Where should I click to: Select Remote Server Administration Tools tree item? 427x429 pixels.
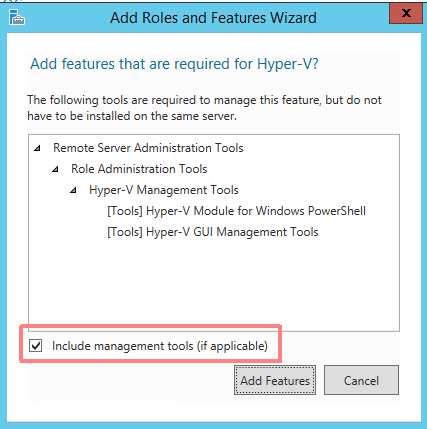tap(148, 148)
